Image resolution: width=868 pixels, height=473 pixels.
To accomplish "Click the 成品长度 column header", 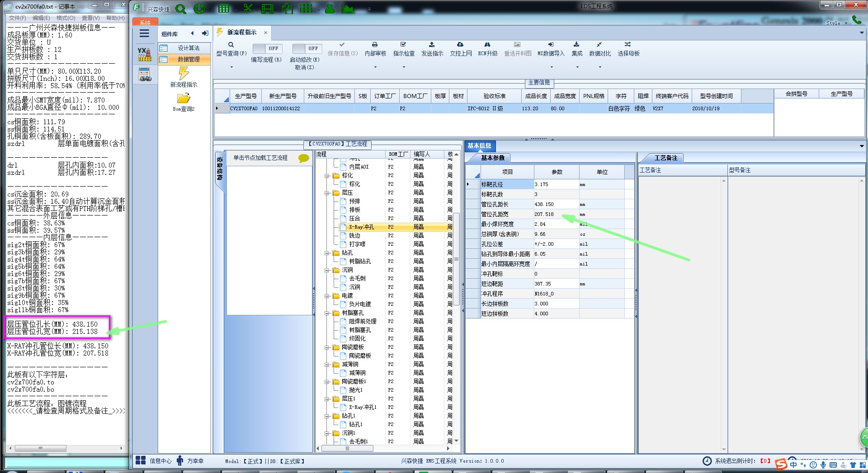I will [x=536, y=96].
